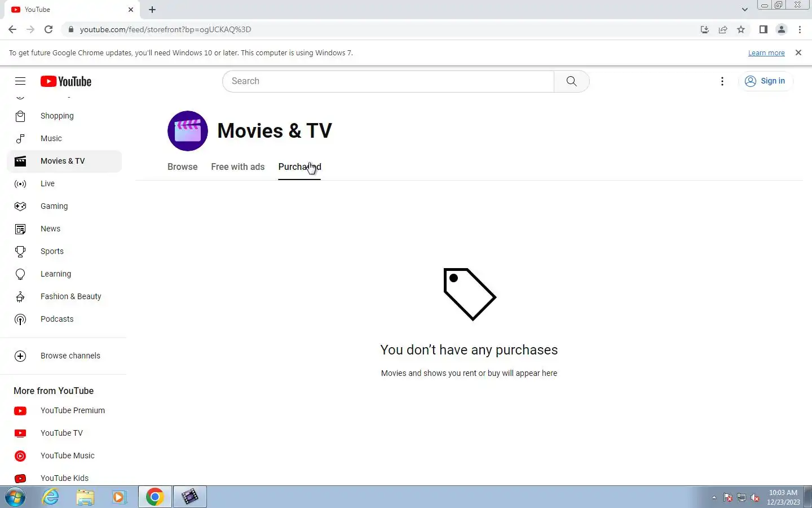Select the Purchased tab

click(299, 167)
